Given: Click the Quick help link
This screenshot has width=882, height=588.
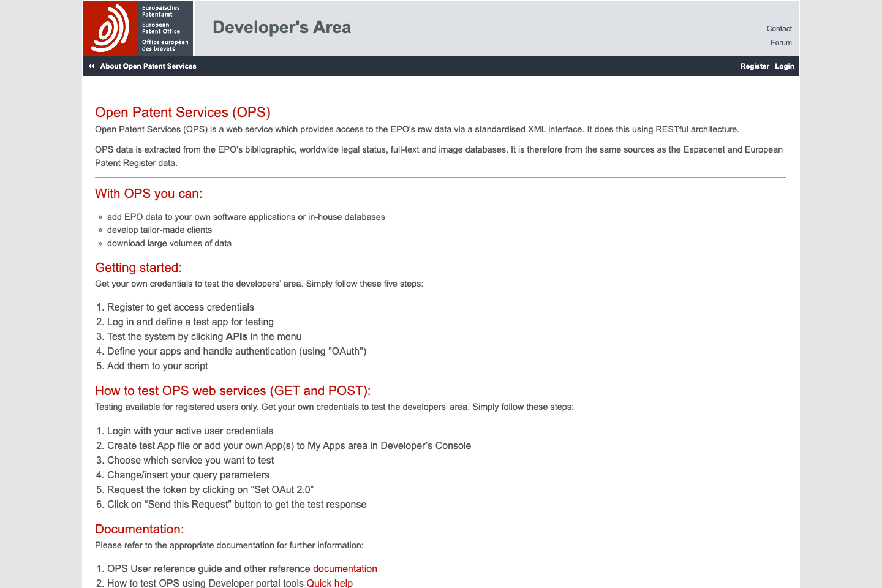Looking at the screenshot, I should [x=330, y=583].
